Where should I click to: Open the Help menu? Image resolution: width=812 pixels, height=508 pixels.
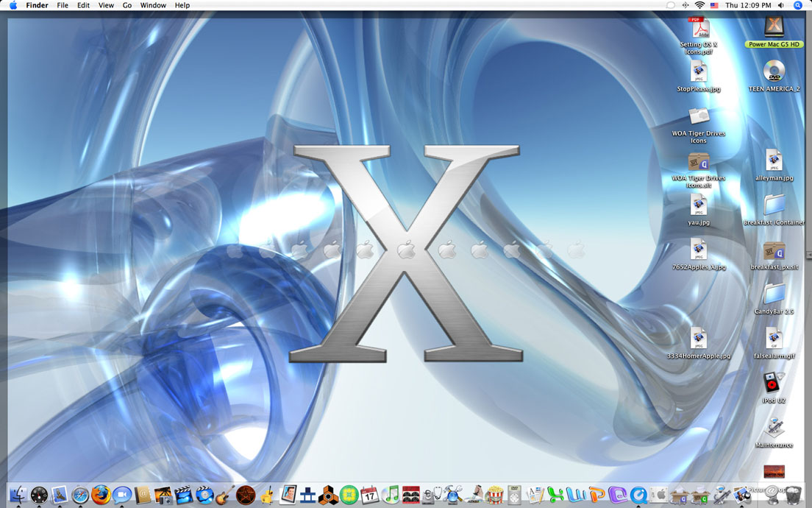182,5
